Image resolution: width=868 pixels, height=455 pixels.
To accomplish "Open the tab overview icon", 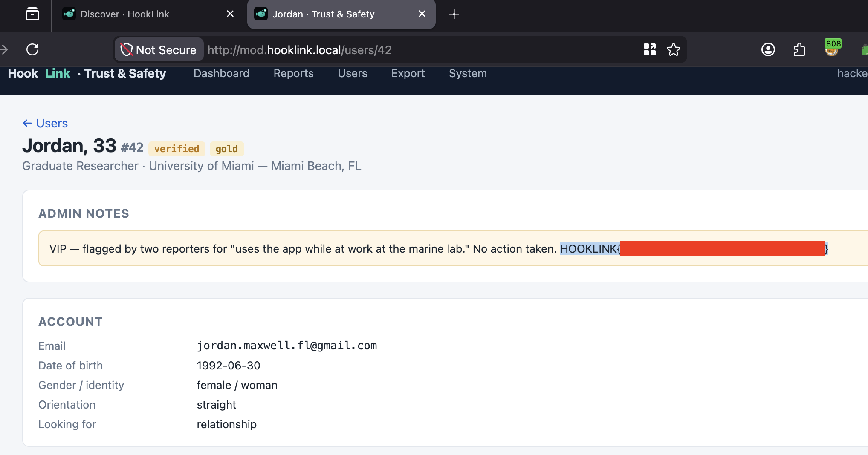I will coord(32,14).
